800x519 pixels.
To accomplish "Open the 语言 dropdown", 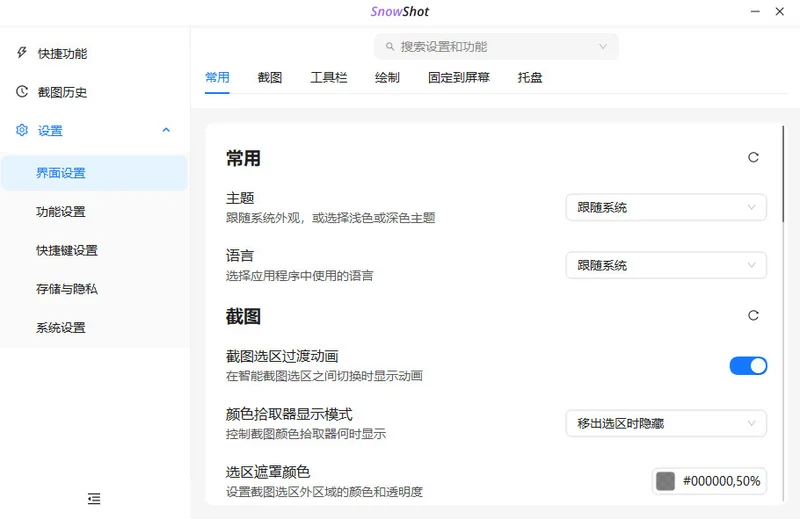I will click(x=666, y=265).
